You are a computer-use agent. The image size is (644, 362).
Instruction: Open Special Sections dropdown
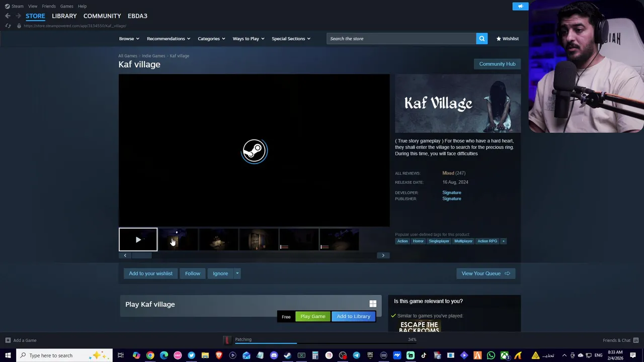click(x=291, y=39)
